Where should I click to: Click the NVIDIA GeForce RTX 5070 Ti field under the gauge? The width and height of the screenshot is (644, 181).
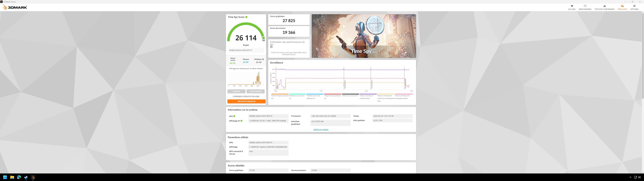246,50
